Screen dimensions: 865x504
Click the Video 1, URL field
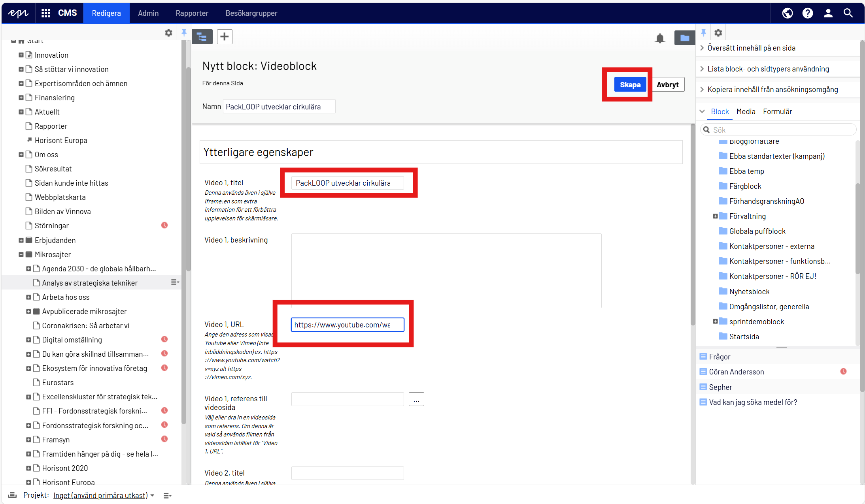[x=347, y=325]
